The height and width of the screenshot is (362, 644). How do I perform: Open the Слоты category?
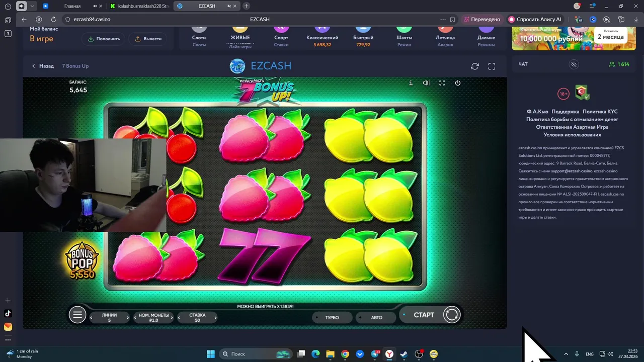(199, 37)
